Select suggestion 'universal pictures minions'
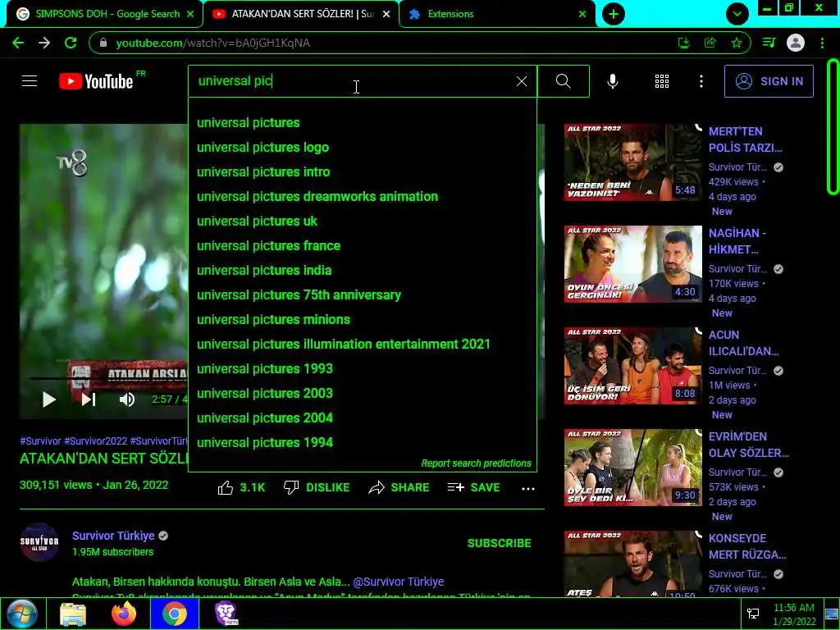 [362, 320]
